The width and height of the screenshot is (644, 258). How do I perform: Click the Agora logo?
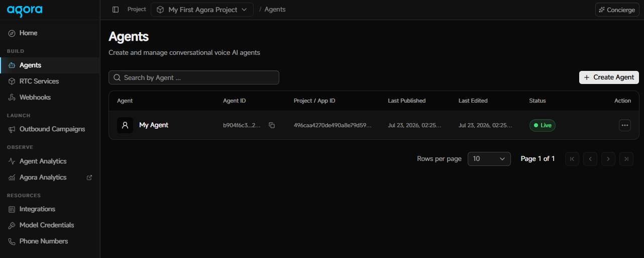(25, 10)
